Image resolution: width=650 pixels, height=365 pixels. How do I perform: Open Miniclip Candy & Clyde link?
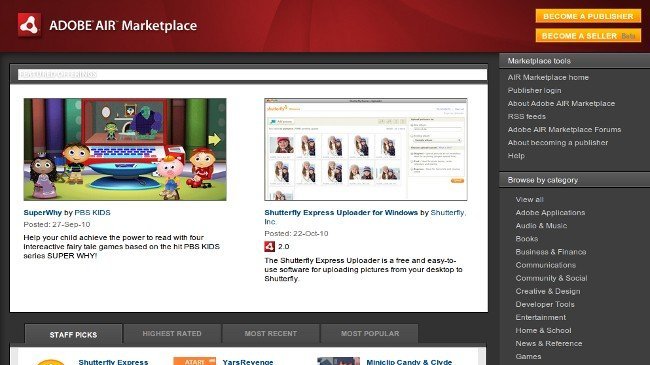click(409, 362)
